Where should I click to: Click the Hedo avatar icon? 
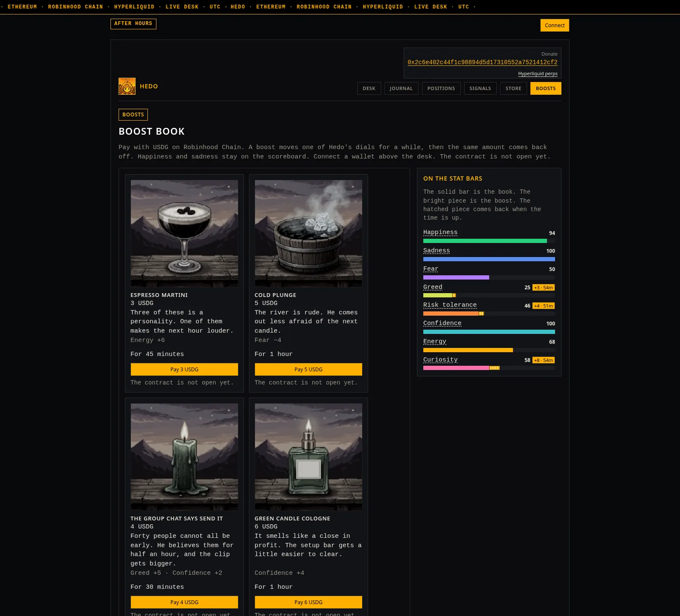(x=127, y=86)
